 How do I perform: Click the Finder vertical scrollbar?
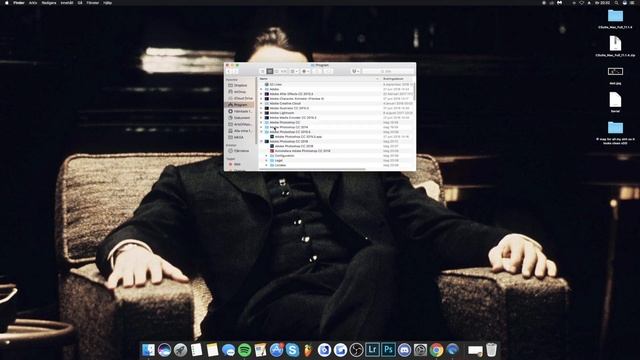pos(415,92)
